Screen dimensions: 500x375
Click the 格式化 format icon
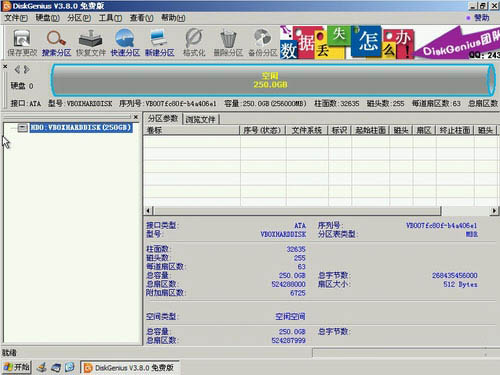click(194, 43)
